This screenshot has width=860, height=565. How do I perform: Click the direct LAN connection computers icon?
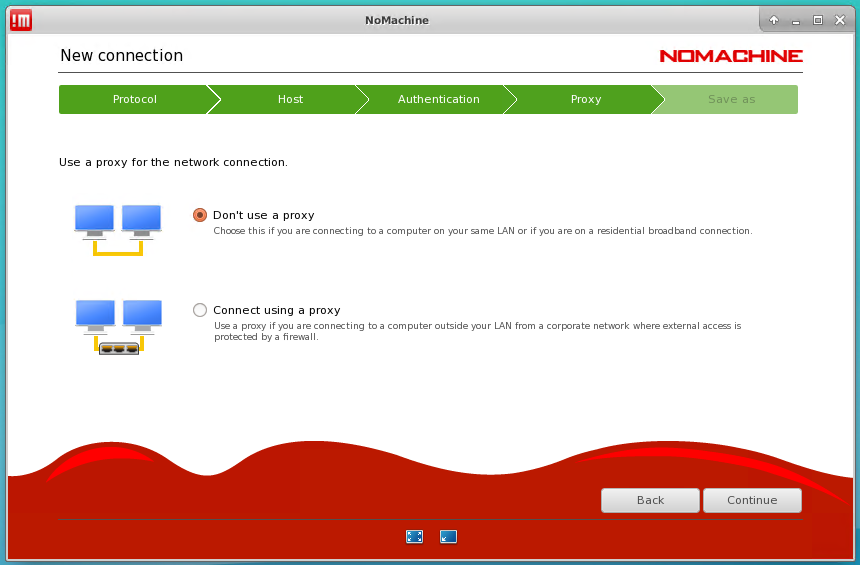(118, 230)
